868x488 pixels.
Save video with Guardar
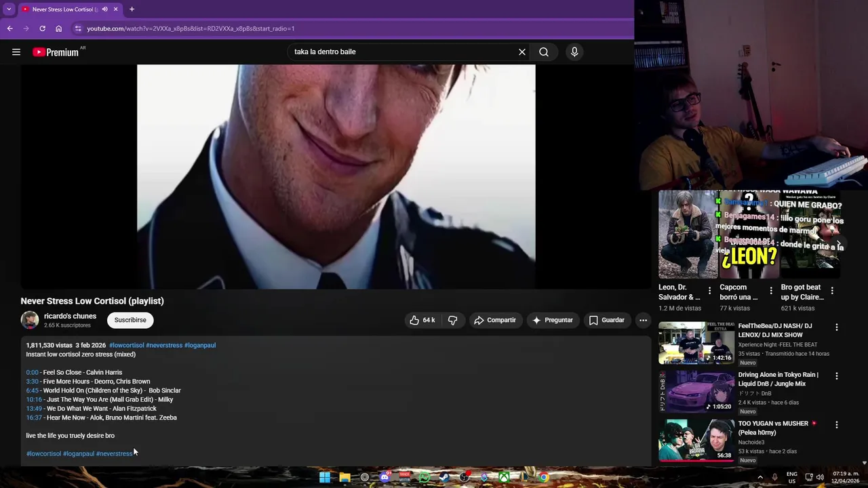(607, 320)
